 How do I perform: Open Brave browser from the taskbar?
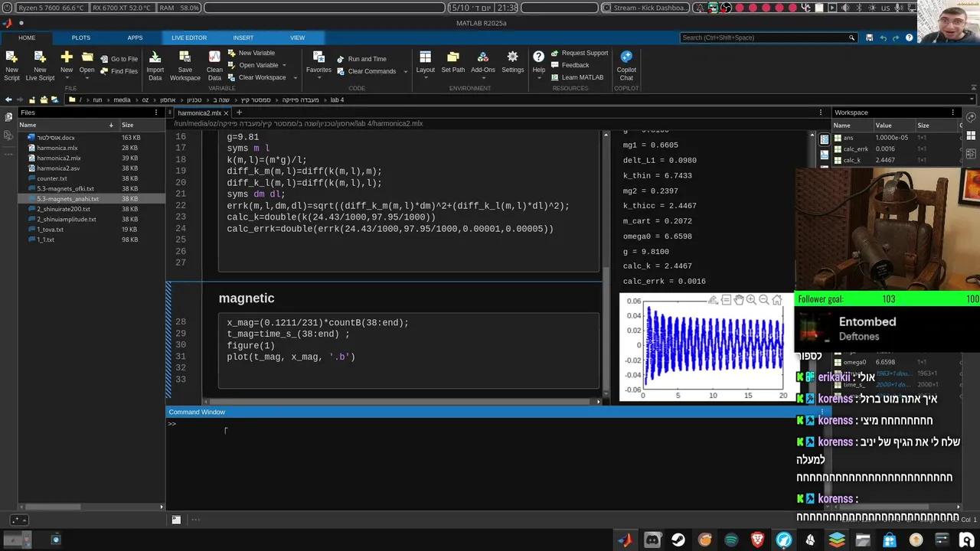tap(757, 540)
